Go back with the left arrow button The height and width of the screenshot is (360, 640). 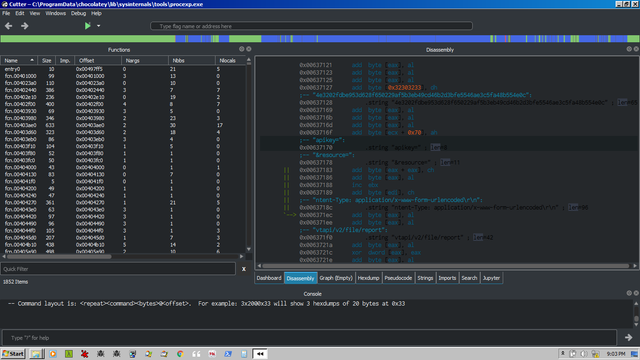coord(9,26)
